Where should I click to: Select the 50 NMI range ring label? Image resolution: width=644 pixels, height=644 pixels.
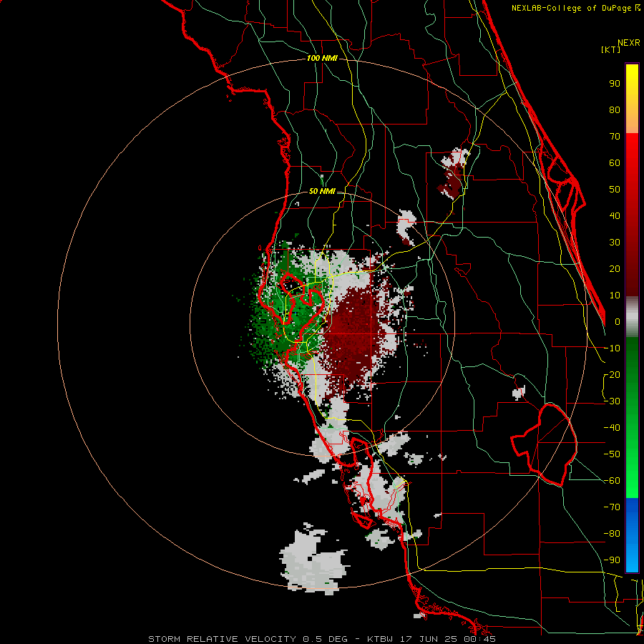321,191
